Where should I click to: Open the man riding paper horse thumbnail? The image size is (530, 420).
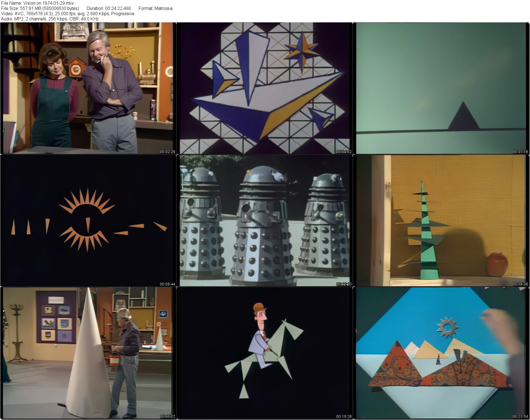[264, 353]
